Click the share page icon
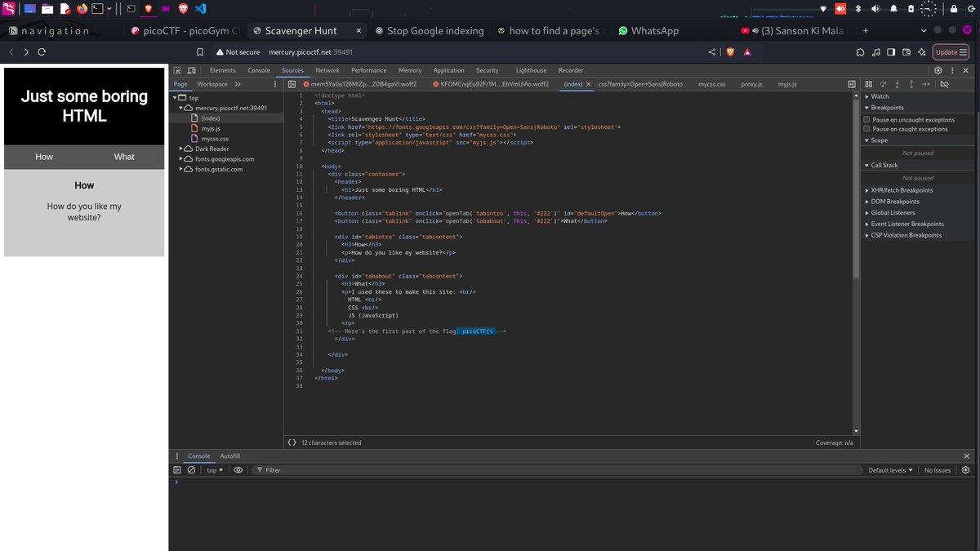 pos(712,52)
